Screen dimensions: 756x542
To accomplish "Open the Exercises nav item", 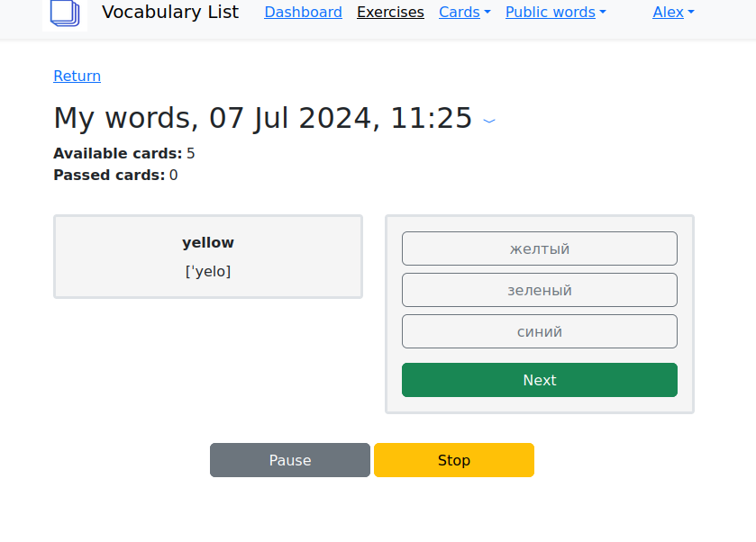I will pos(390,13).
